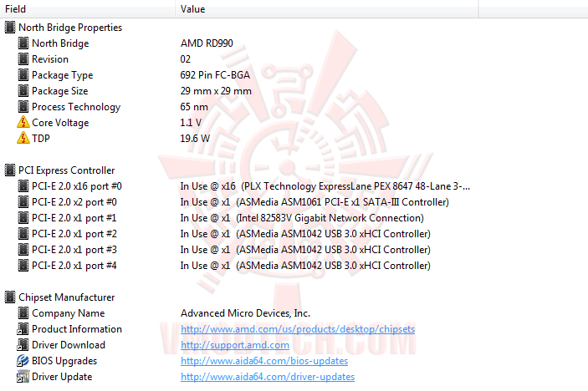Select the Process Technology field label
This screenshot has width=588, height=391.
click(76, 107)
